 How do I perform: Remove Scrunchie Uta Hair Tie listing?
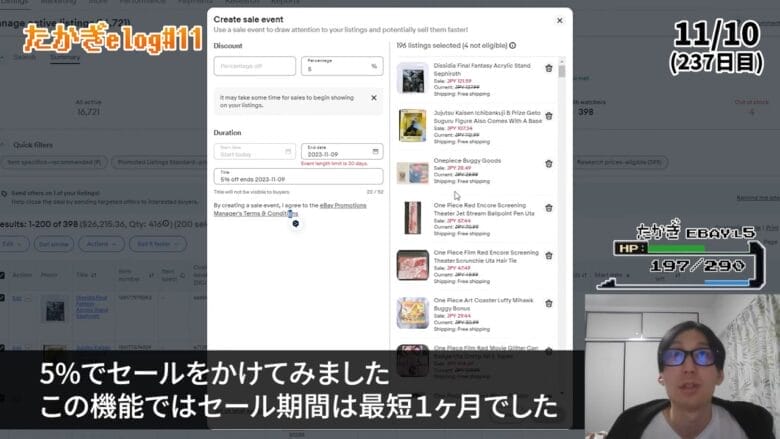549,256
